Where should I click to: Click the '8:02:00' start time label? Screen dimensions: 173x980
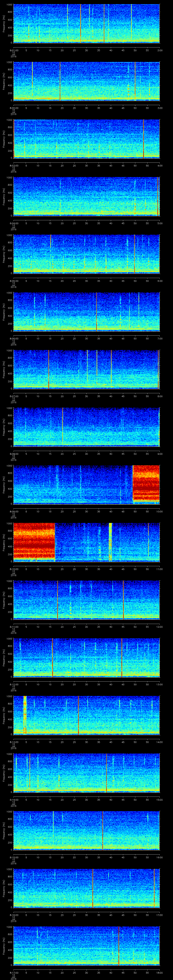pyautogui.click(x=14, y=108)
